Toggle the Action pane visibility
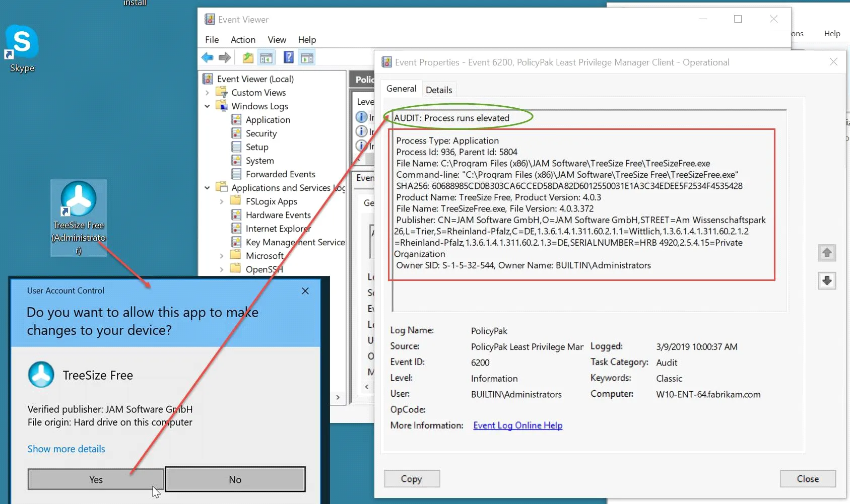 point(307,57)
